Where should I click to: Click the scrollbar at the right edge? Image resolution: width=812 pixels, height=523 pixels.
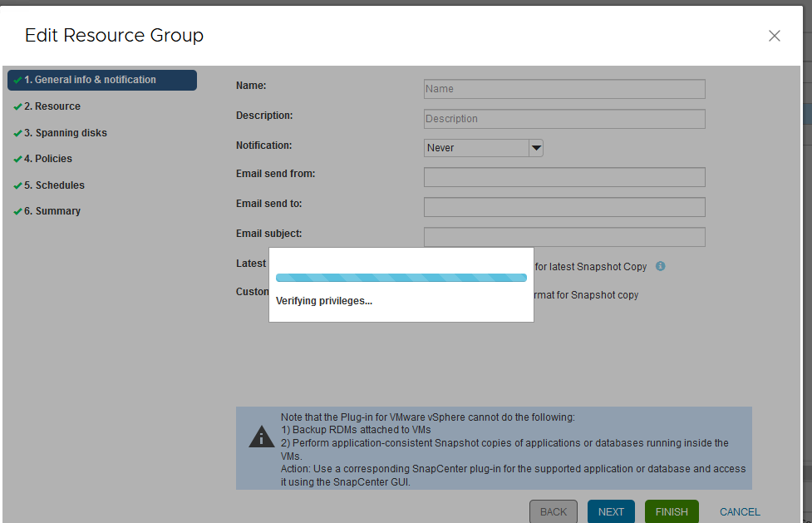pos(807,249)
